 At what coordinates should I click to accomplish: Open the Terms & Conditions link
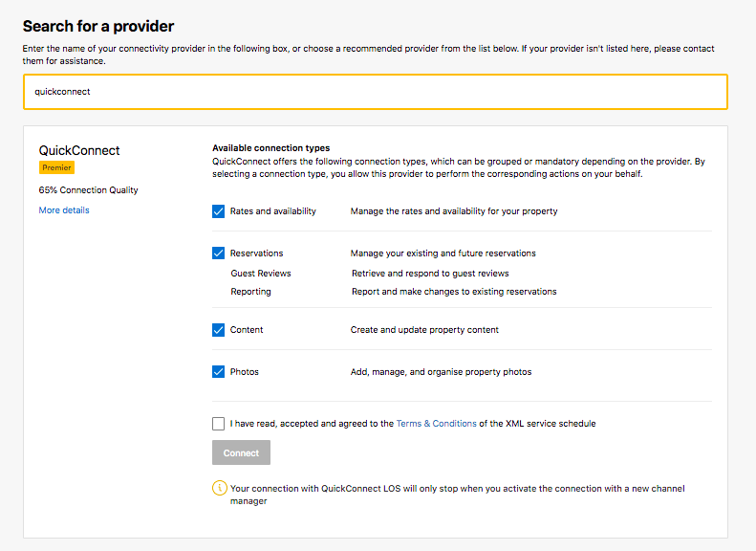point(436,424)
